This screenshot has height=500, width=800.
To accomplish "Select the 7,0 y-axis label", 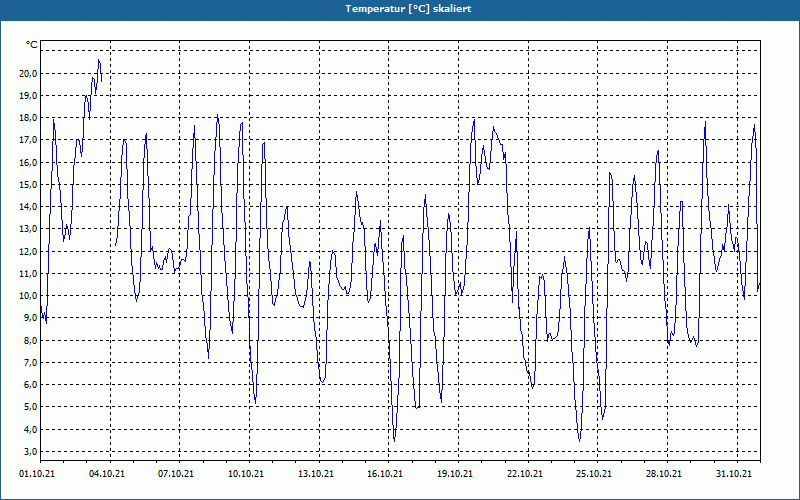I will click(30, 362).
